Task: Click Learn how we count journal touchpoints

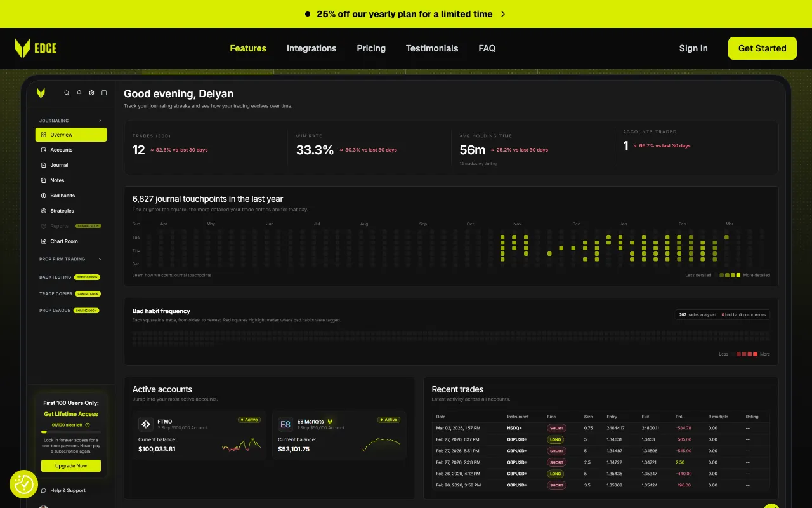Action: click(x=172, y=275)
